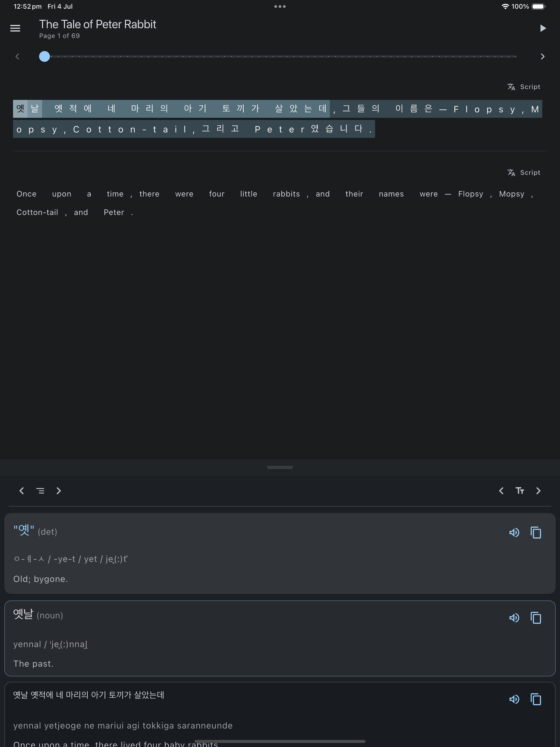Tap "Page 1 of 69" subtitle
Image resolution: width=560 pixels, height=747 pixels.
pos(59,36)
